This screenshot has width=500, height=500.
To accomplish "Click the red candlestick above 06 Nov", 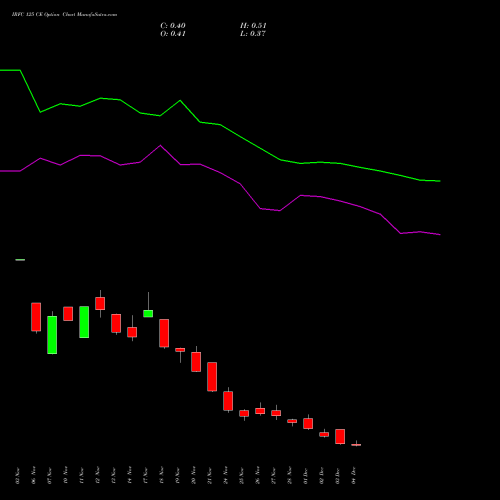I will tap(36, 317).
